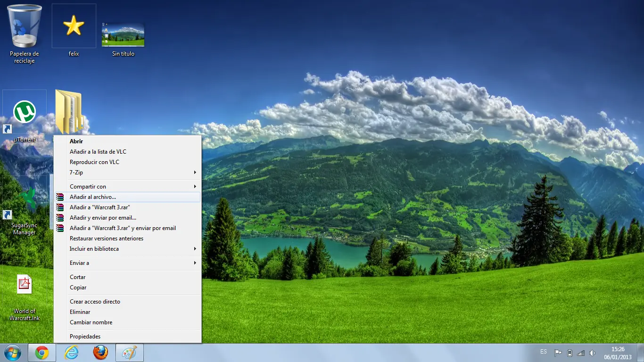Viewport: 644px width, 362px height.
Task: Click the network signal tray icon
Action: 581,353
